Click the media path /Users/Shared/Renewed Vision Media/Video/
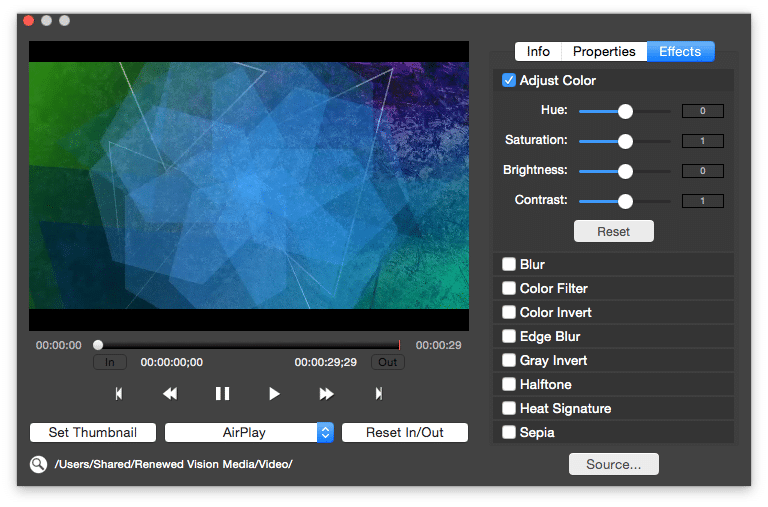The height and width of the screenshot is (507, 768). [173, 464]
